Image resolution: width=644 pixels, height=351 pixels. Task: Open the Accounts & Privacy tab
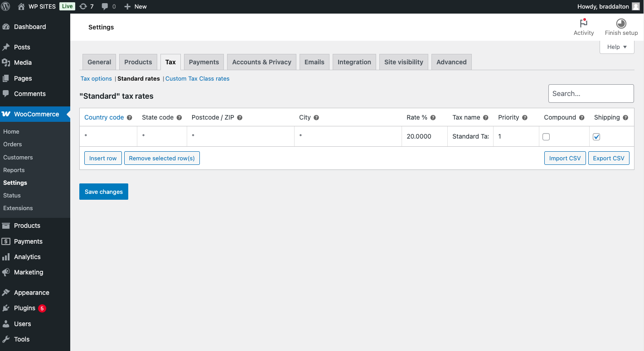(x=261, y=62)
